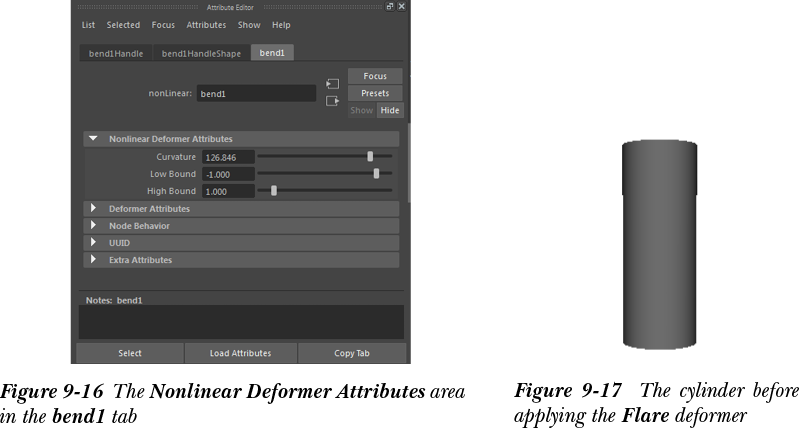The width and height of the screenshot is (800, 437).
Task: Click the Curvature slider handle
Action: coord(370,156)
